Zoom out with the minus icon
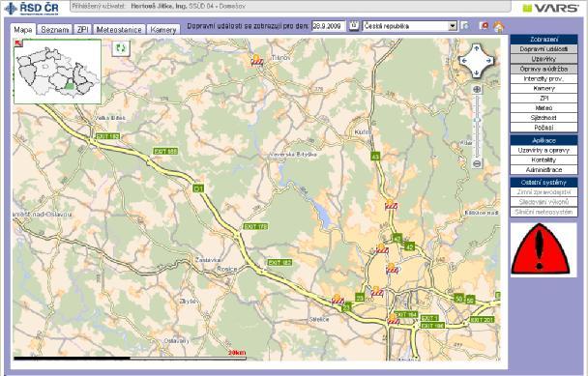 tap(477, 163)
